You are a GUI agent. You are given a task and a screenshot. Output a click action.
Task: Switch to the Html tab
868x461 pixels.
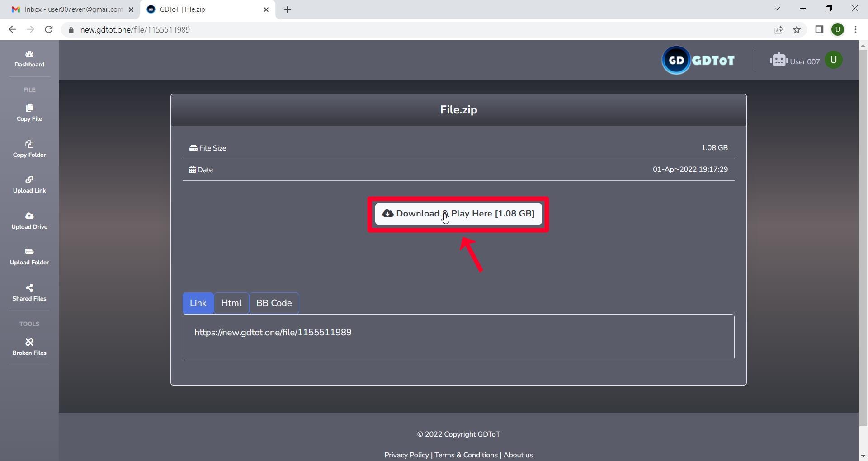coord(231,303)
